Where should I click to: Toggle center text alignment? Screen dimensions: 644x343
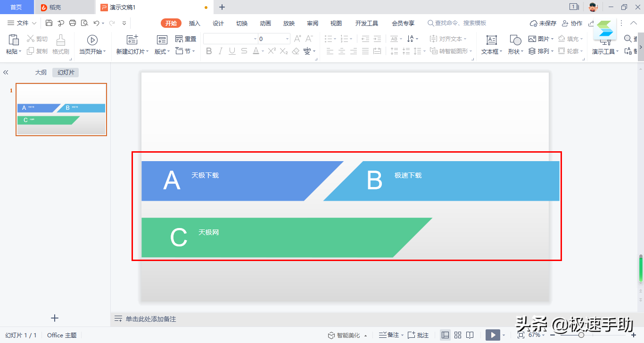click(x=342, y=51)
